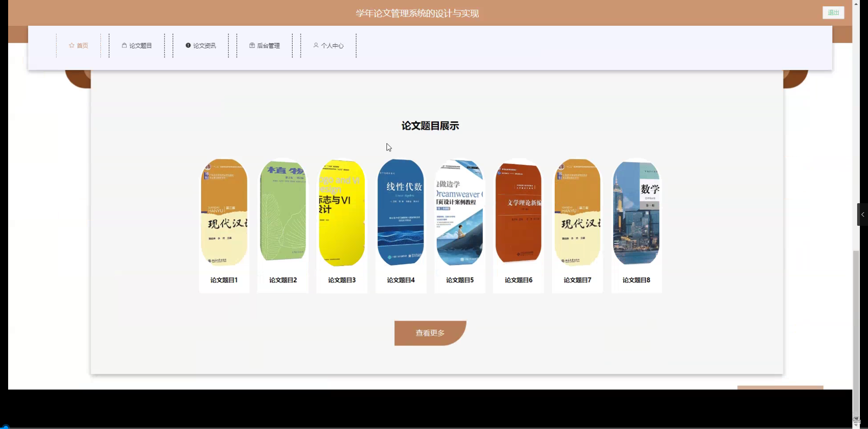Go to the 首页 home menu item

[x=79, y=46]
